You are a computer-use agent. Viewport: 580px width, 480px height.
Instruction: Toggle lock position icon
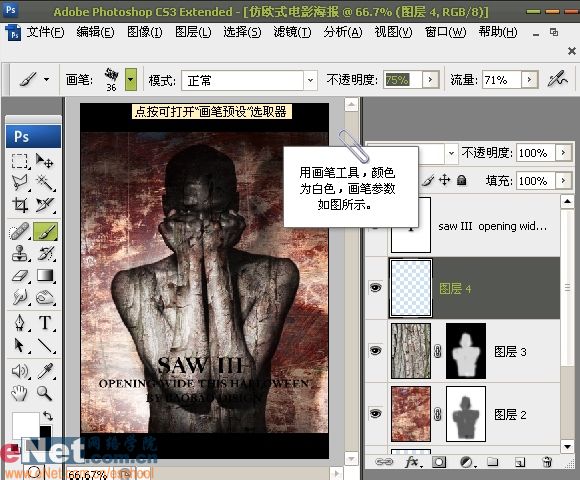tap(444, 180)
